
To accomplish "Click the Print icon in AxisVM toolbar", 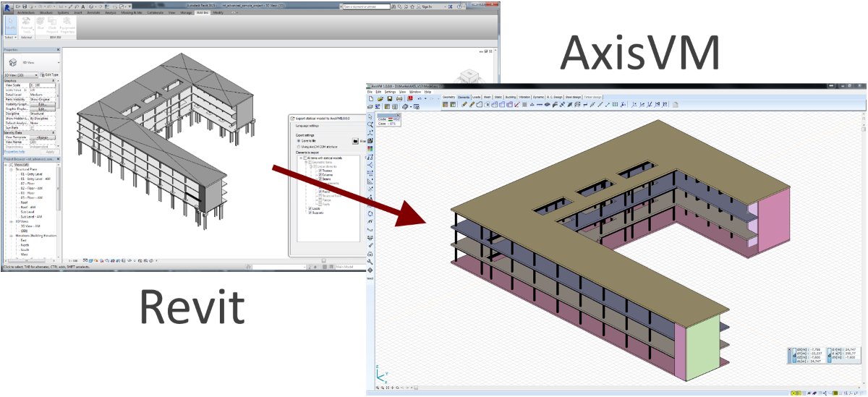I will [399, 99].
